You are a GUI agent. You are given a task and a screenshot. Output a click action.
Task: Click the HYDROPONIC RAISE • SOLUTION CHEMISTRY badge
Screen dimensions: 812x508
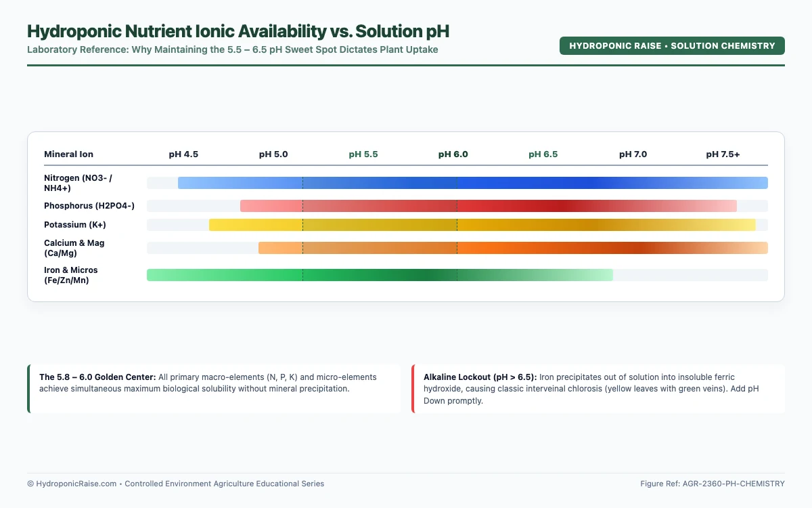(672, 45)
